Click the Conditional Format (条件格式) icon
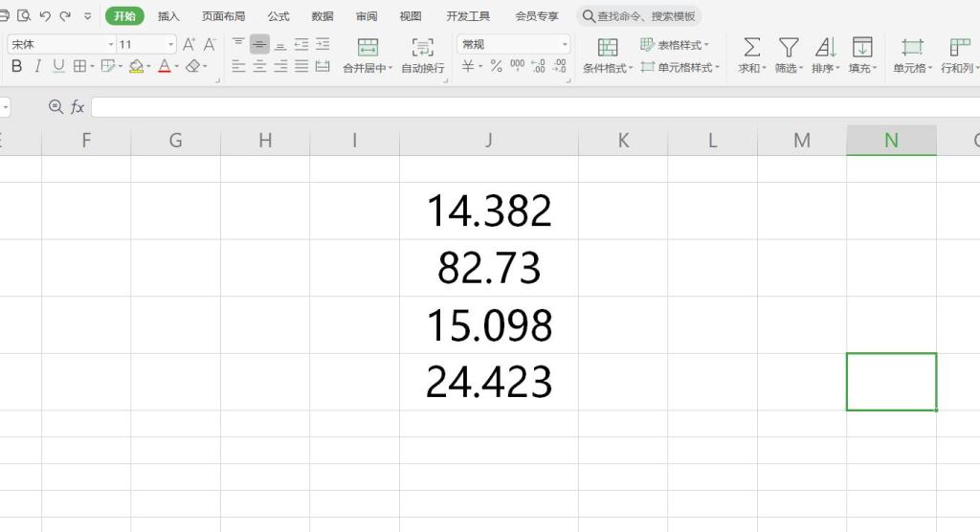Image resolution: width=980 pixels, height=532 pixels. click(x=607, y=48)
